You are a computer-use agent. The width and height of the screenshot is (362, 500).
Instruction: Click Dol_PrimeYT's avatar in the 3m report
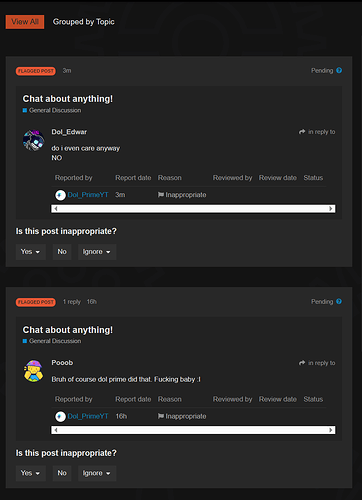[60, 195]
